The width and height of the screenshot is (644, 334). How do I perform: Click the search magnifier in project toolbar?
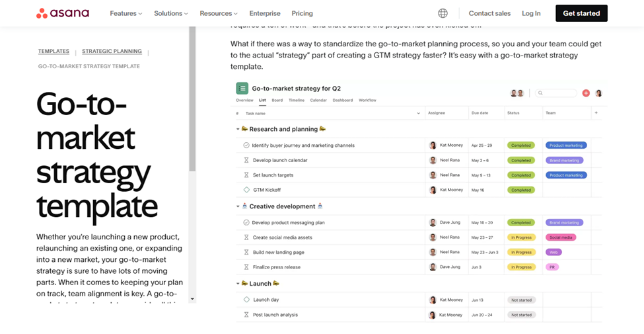(540, 93)
